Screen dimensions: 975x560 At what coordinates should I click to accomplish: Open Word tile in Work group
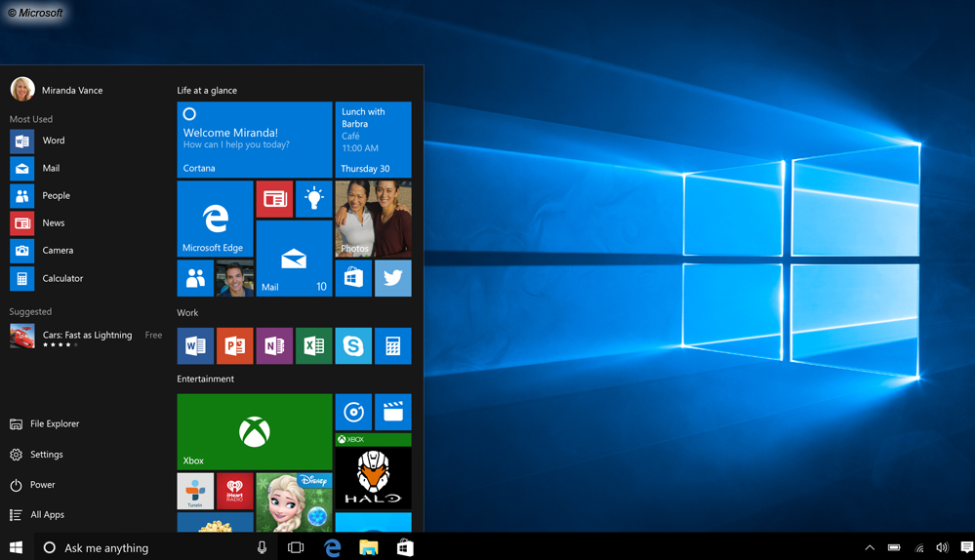[195, 345]
